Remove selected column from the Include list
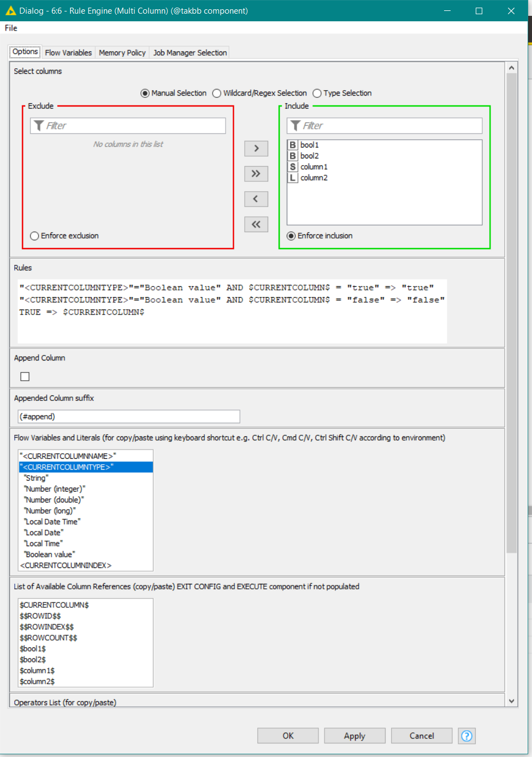The image size is (532, 757). point(256,199)
